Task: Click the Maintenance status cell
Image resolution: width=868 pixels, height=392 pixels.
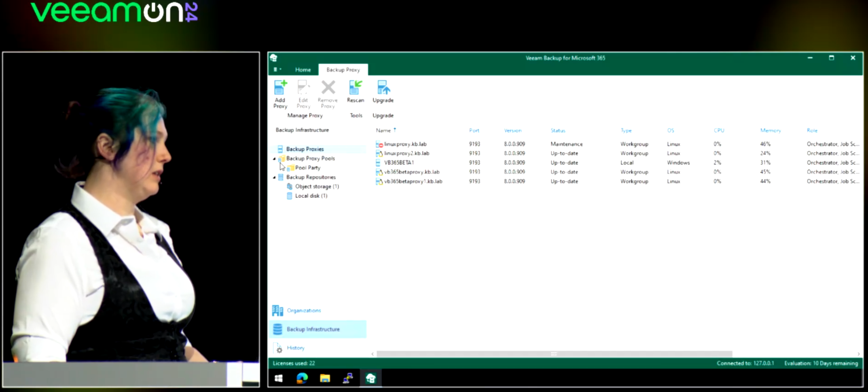Action: point(566,144)
